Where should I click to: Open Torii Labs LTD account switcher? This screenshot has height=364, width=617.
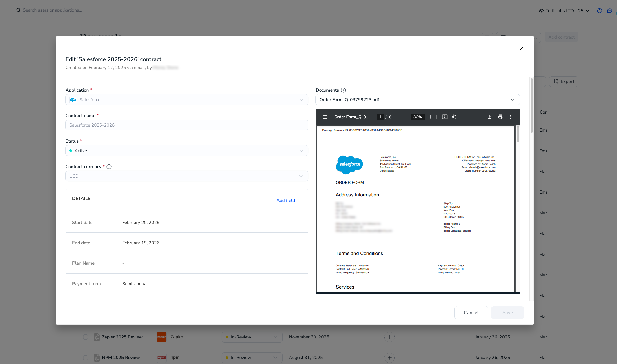(564, 11)
